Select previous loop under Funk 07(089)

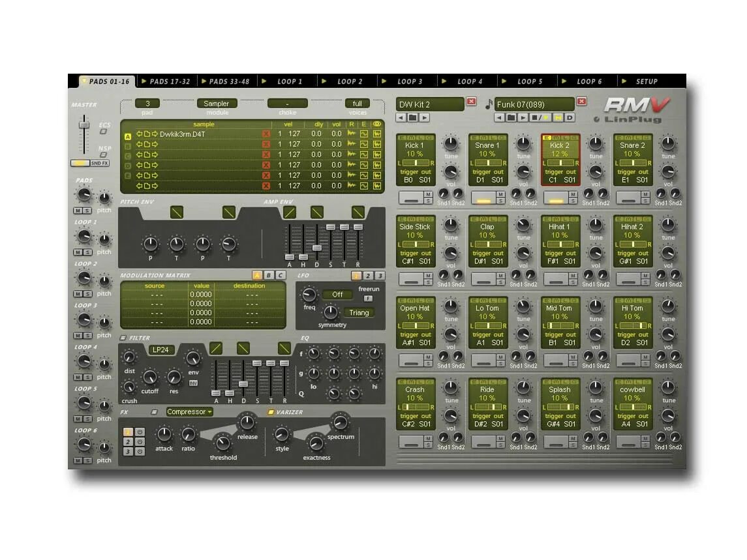(500, 117)
